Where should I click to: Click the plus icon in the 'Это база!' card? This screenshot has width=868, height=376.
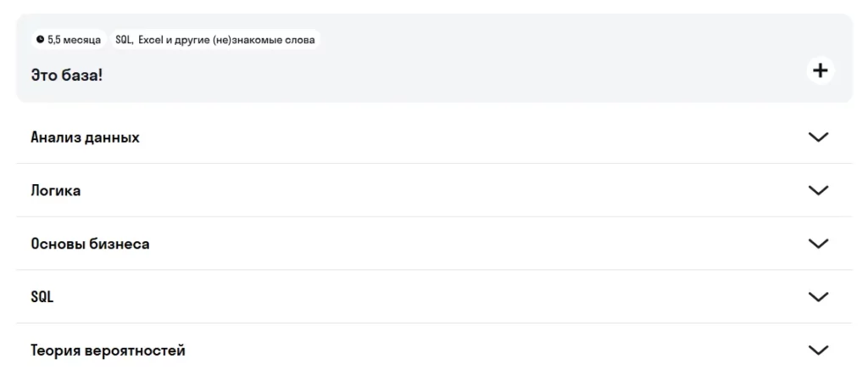tap(820, 70)
